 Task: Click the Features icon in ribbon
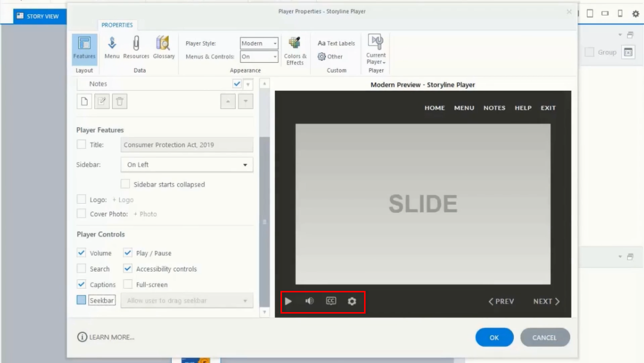point(84,48)
